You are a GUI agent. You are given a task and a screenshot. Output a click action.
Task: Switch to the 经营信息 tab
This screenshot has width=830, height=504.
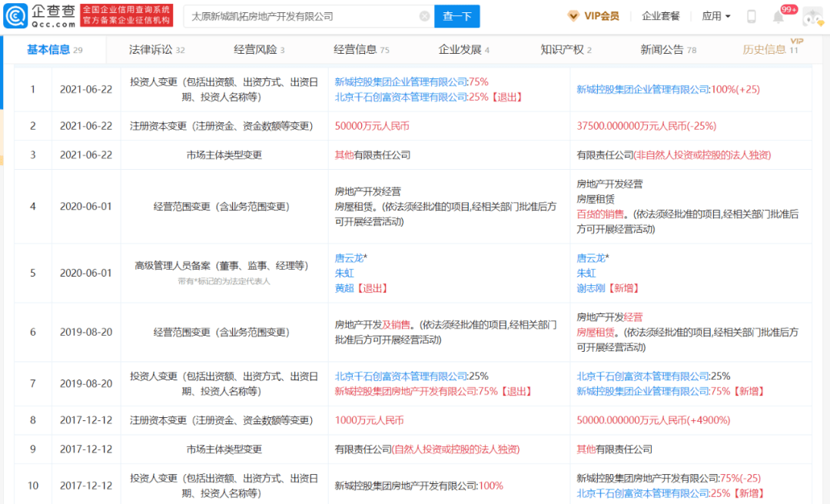(361, 50)
